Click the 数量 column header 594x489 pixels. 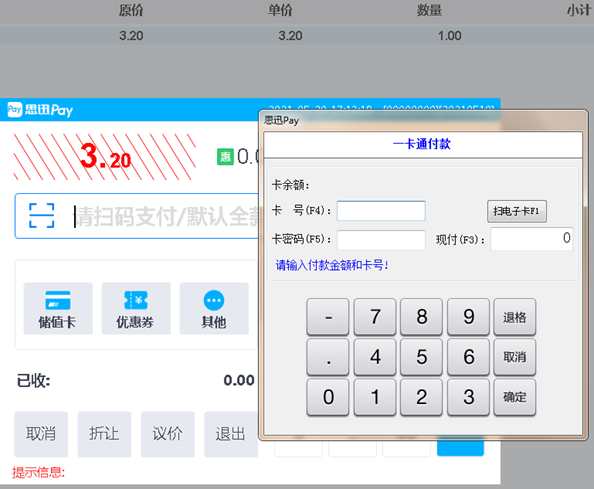(x=429, y=10)
